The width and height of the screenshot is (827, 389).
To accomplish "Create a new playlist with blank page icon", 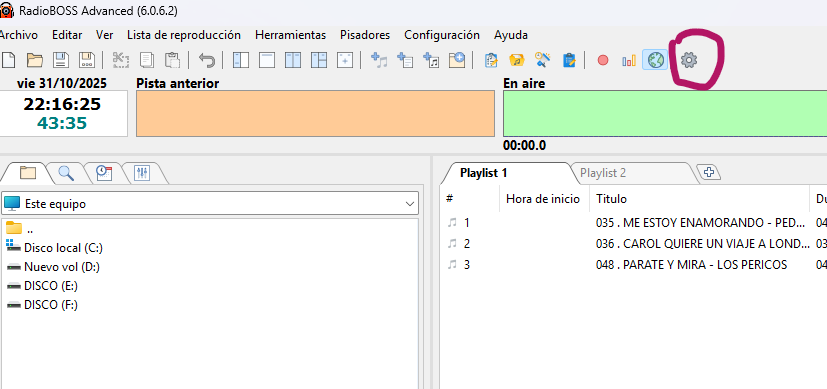I will tap(8, 60).
